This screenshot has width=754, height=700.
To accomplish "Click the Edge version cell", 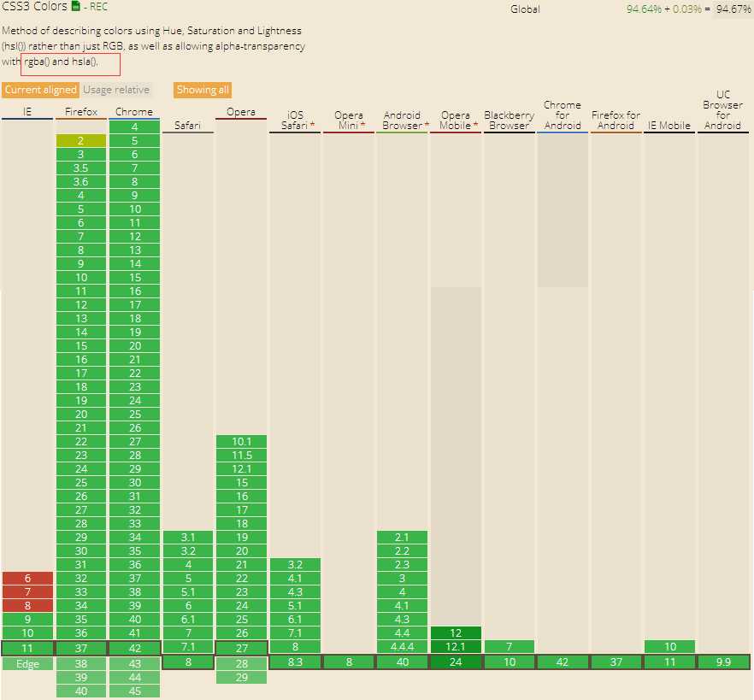I will (x=27, y=664).
